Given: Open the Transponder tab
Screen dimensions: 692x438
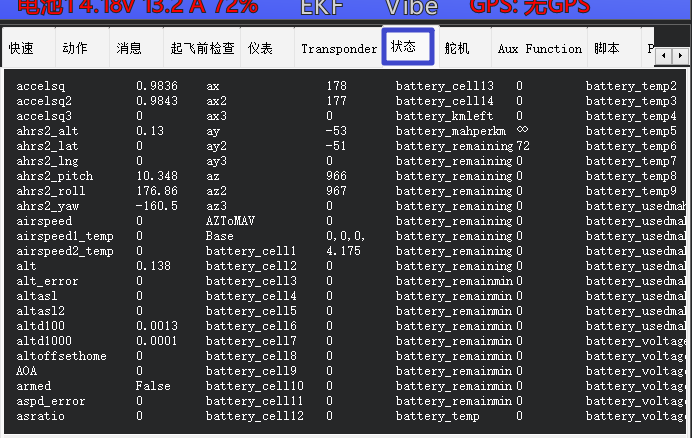Looking at the screenshot, I should 339,48.
